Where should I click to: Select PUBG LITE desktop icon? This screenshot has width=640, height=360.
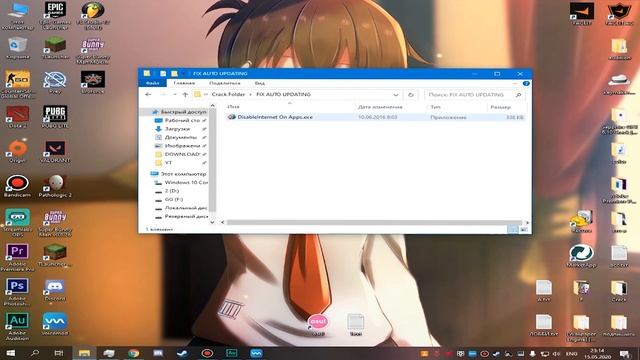point(55,117)
